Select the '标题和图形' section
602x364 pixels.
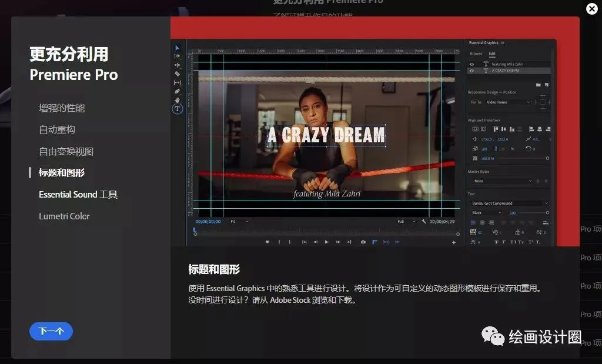tap(61, 173)
